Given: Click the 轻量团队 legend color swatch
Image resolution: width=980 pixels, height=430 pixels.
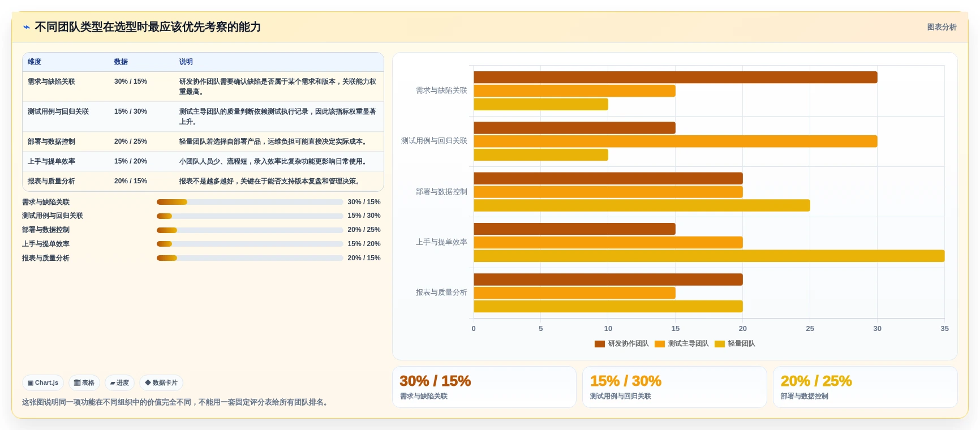Looking at the screenshot, I should (x=720, y=344).
